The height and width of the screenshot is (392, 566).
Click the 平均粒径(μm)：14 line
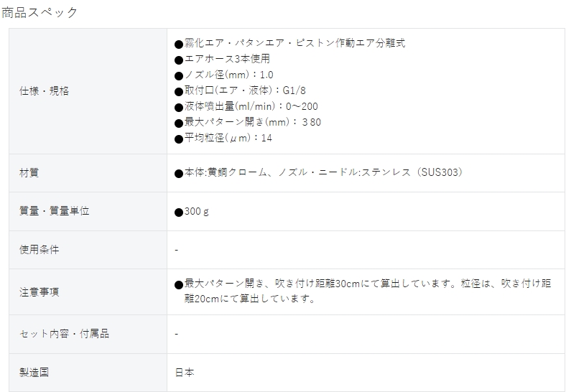[x=223, y=139]
